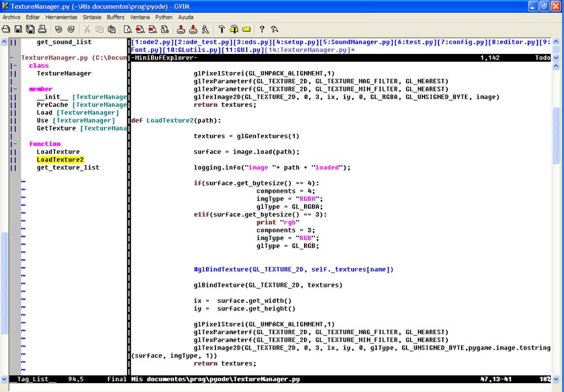The width and height of the screenshot is (564, 392).
Task: Jump to get_texture_list tag
Action: click(x=68, y=167)
